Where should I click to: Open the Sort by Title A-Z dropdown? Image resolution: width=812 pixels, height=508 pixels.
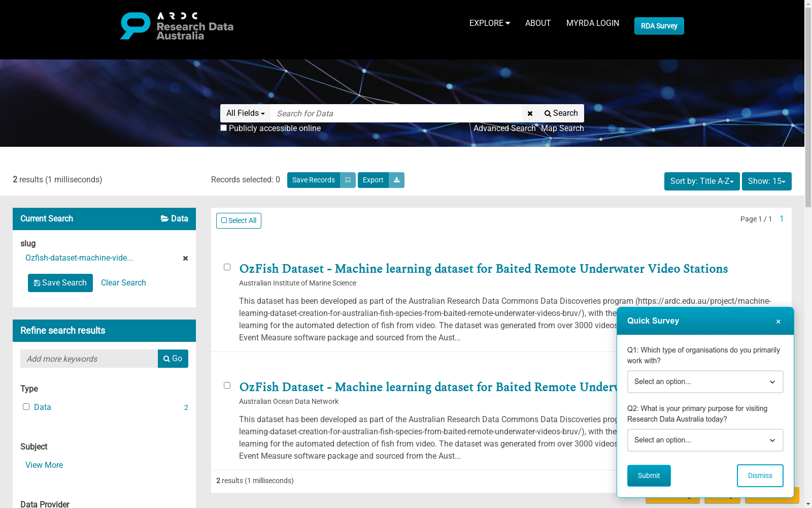[x=702, y=181]
